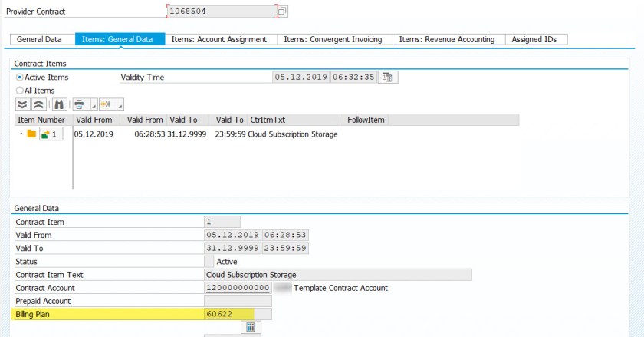Screen dimensions: 644x337
Task: Click the yellow folder icon of item 1
Action: 31,134
